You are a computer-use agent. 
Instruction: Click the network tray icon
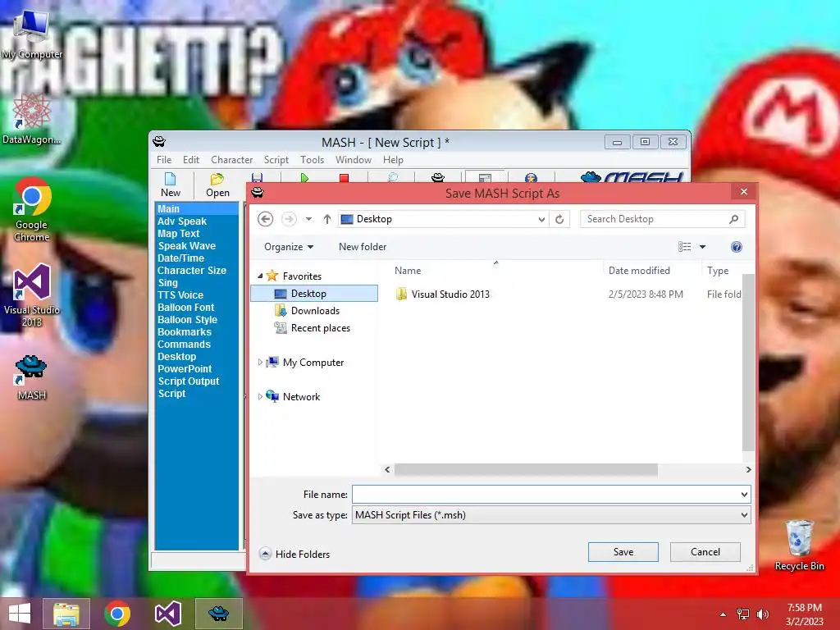pos(743,614)
